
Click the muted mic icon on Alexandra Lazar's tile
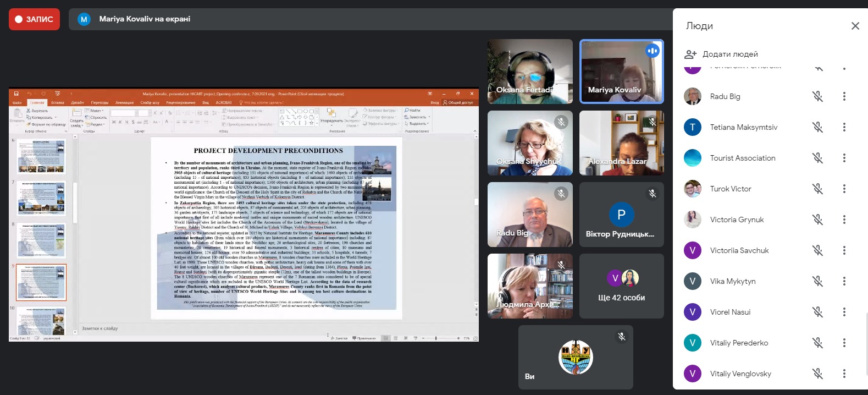tap(652, 122)
